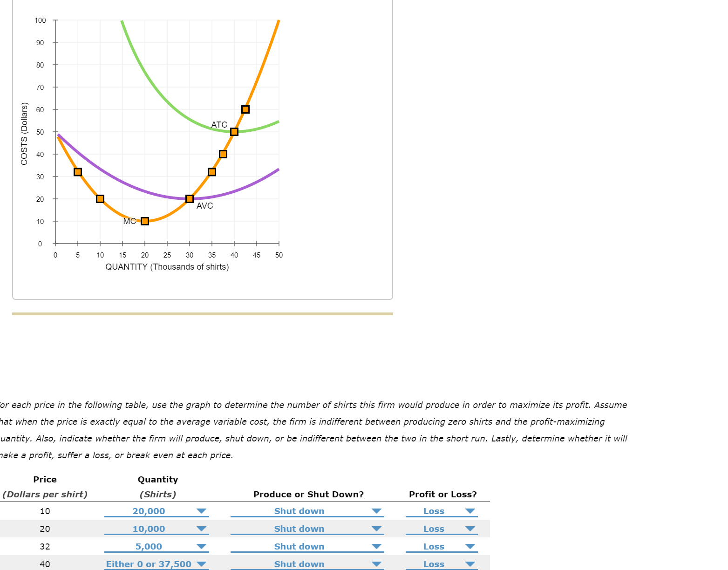The image size is (728, 570).
Task: Open Quantity dropdown for price 10
Action: (x=156, y=511)
